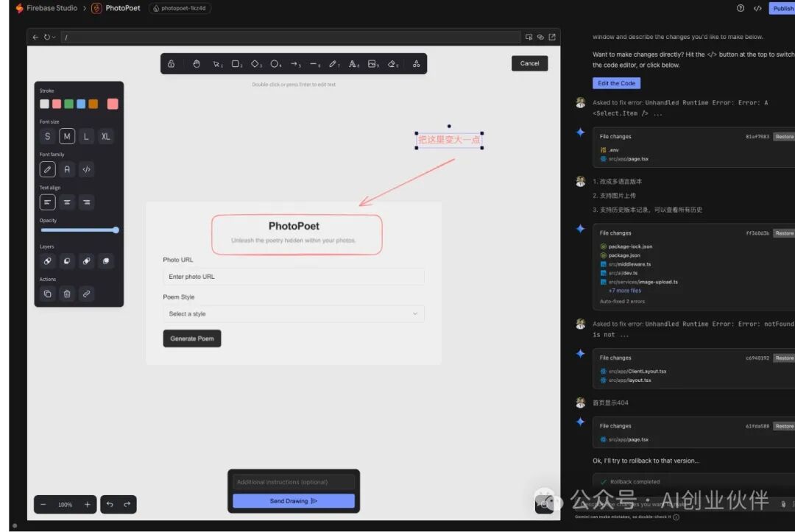Reload the preview page

47,37
